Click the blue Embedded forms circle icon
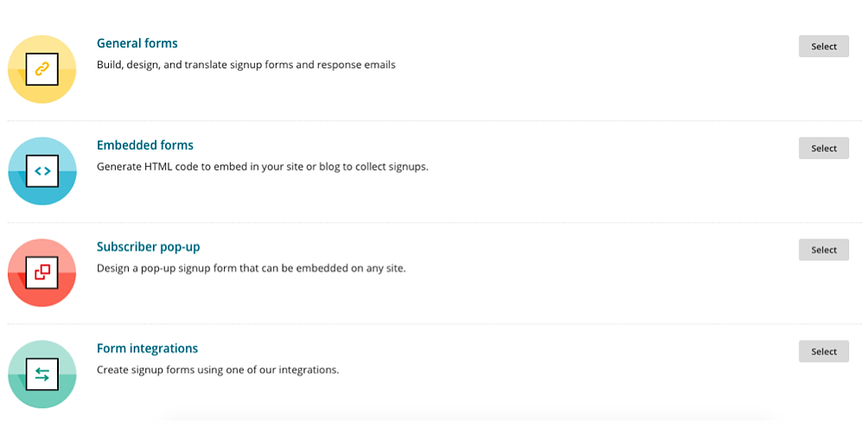This screenshot has width=868, height=423. (x=42, y=171)
